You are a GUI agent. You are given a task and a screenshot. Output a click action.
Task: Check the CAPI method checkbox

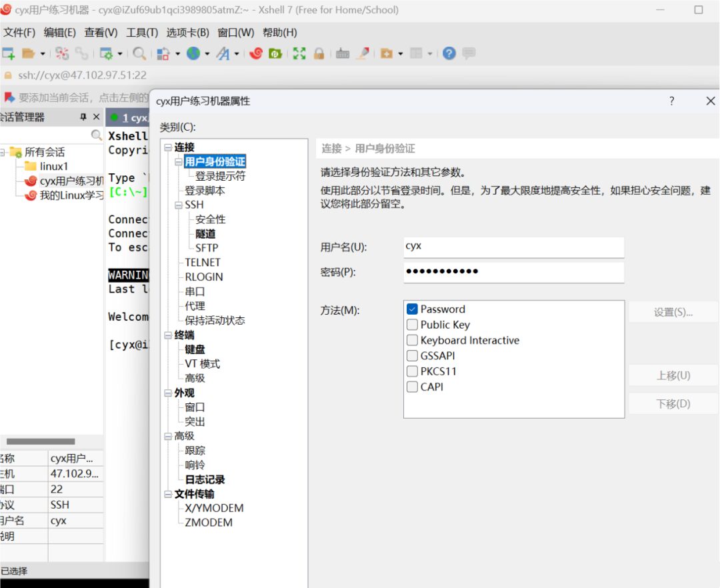pos(412,387)
